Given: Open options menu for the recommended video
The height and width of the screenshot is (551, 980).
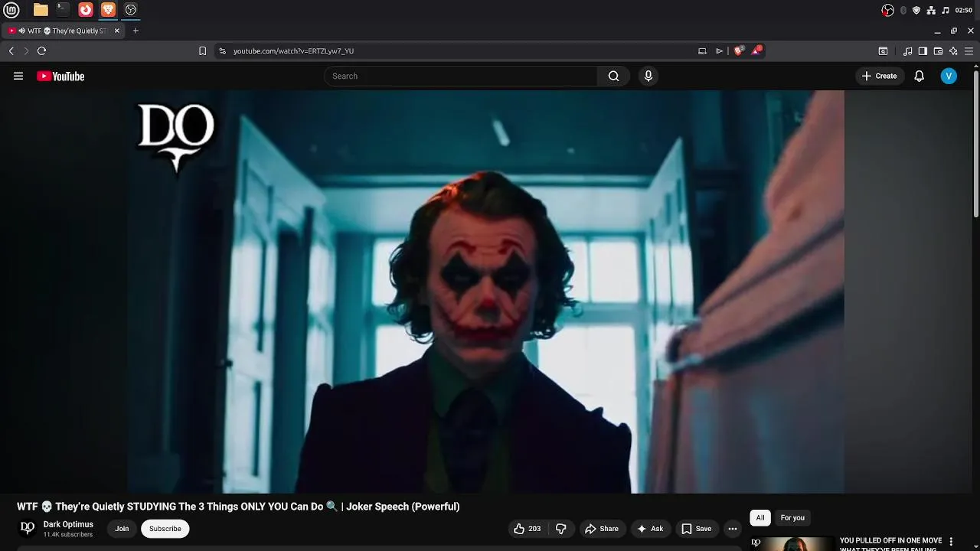Looking at the screenshot, I should pyautogui.click(x=951, y=542).
